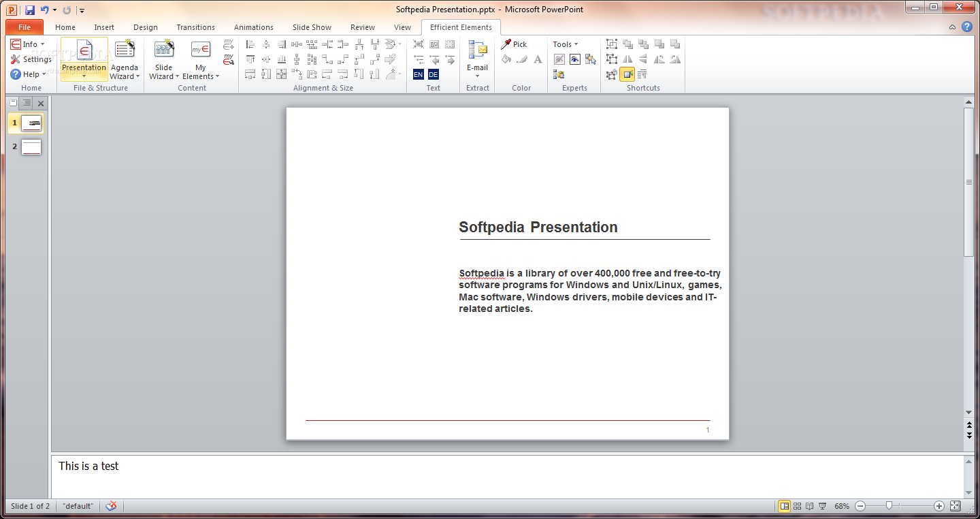The image size is (980, 519).
Task: Click the Undo arrow icon
Action: coord(45,10)
